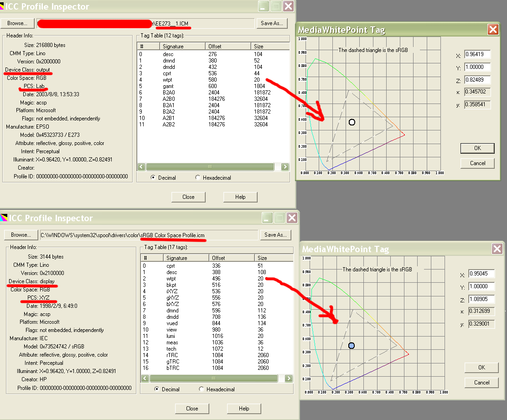Click the y field showing 0.358541
This screenshot has width=507, height=420.
[477, 104]
